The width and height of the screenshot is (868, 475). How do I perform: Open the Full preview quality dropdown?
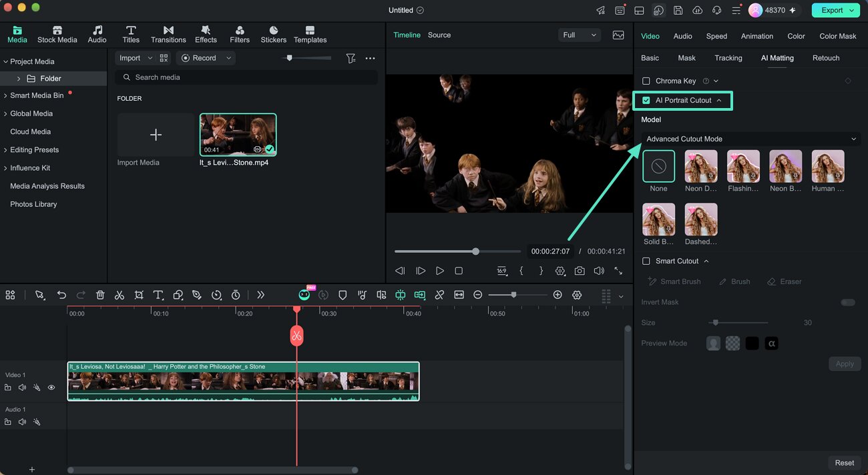[x=579, y=35]
